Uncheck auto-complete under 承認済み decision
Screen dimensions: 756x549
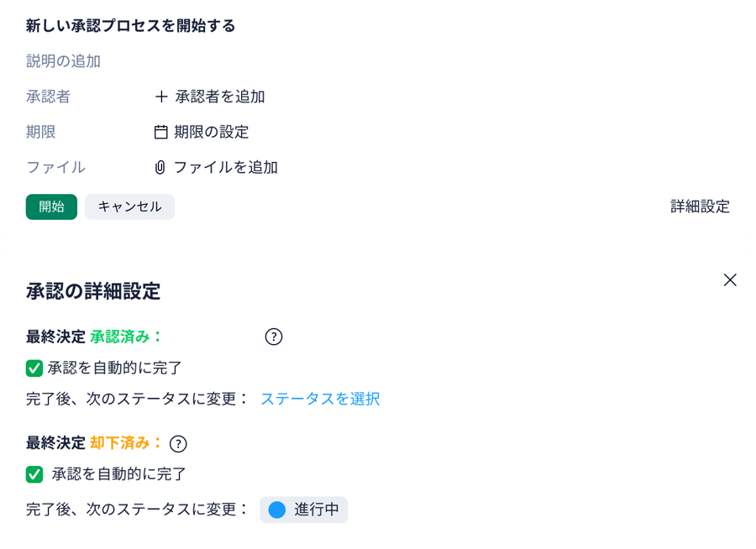[x=34, y=369]
